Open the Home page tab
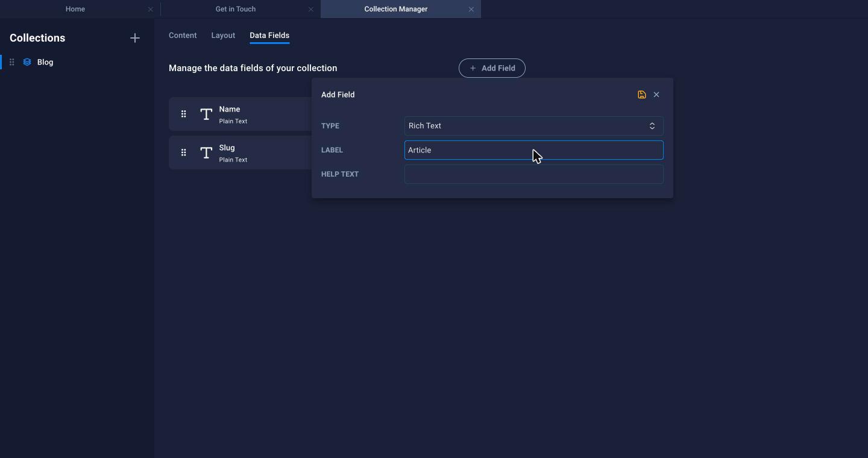This screenshot has height=458, width=868. tap(75, 9)
